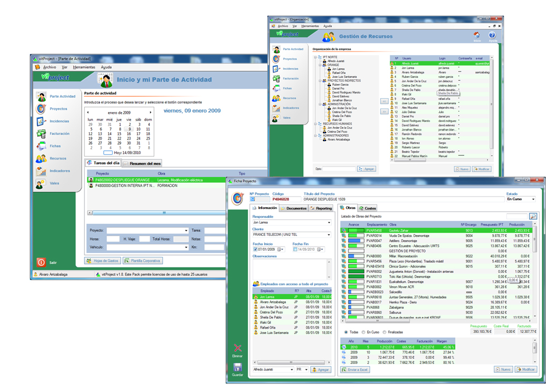Click the Eliminar red X icon
546x392 pixels.
pos(237,348)
